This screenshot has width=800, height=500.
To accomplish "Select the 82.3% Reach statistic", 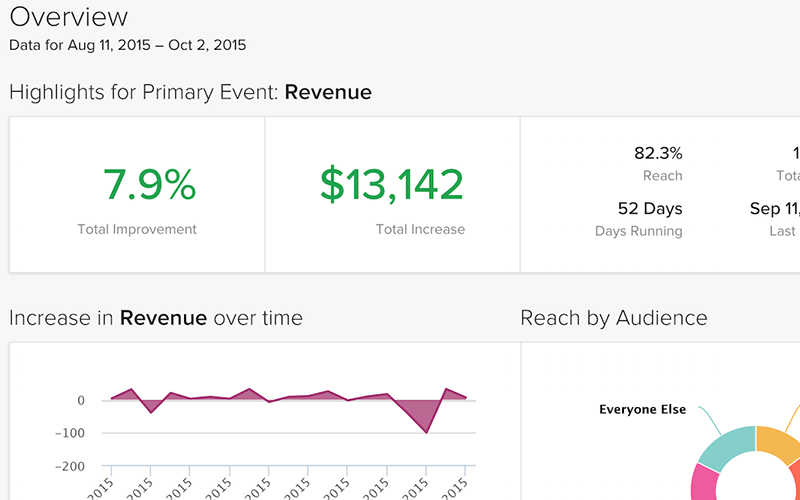I will [658, 153].
